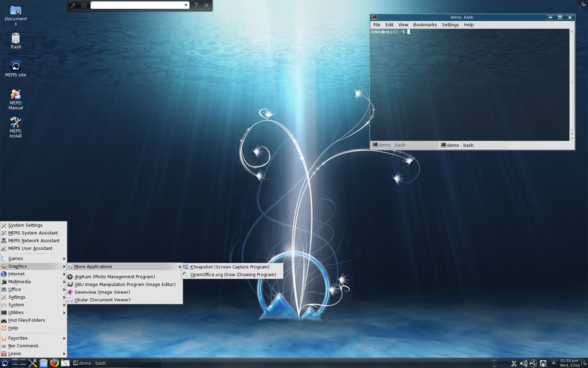
Task: Launch the MEPIS Install desktop icon
Action: coord(15,128)
